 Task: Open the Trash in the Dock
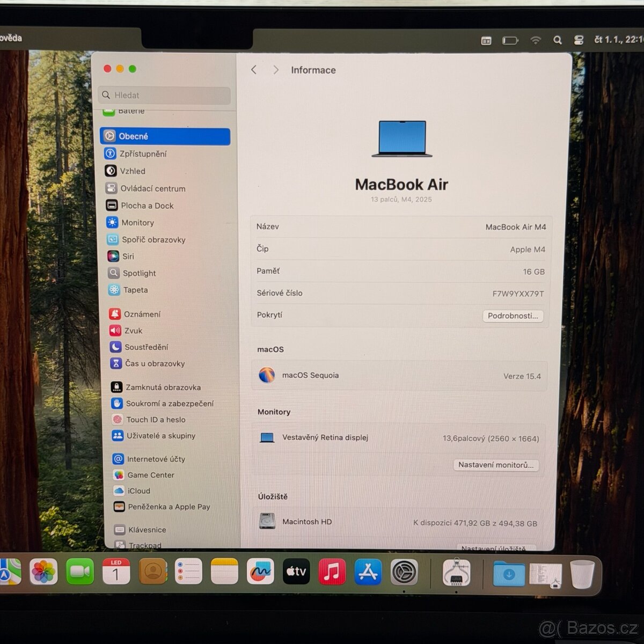click(582, 574)
